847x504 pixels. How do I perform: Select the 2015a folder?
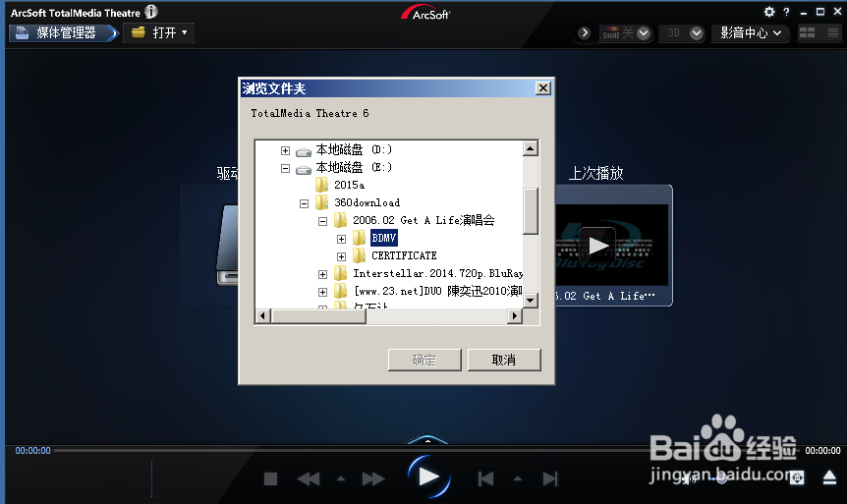tap(349, 185)
